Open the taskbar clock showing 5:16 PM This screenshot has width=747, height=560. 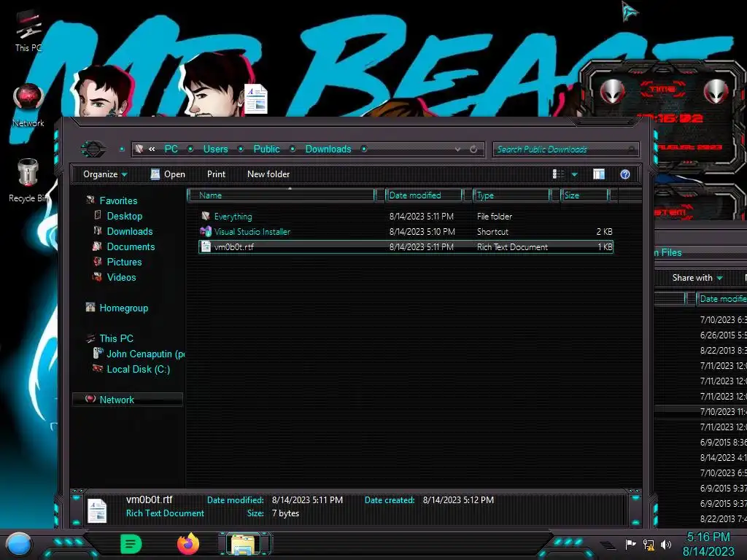(x=708, y=544)
